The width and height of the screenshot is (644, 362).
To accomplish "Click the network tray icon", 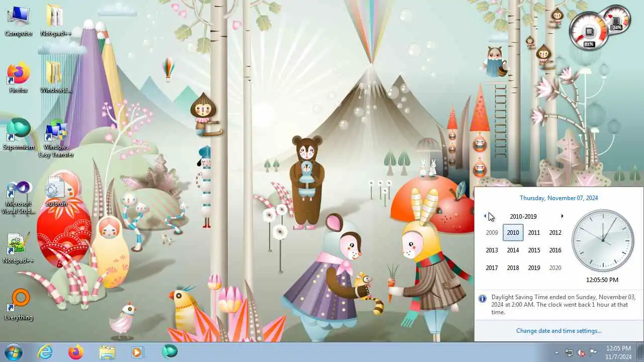I will [x=569, y=352].
